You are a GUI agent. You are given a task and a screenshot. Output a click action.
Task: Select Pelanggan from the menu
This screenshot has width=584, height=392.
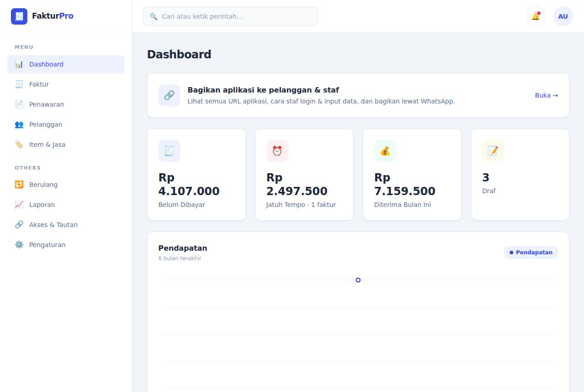[x=66, y=124]
